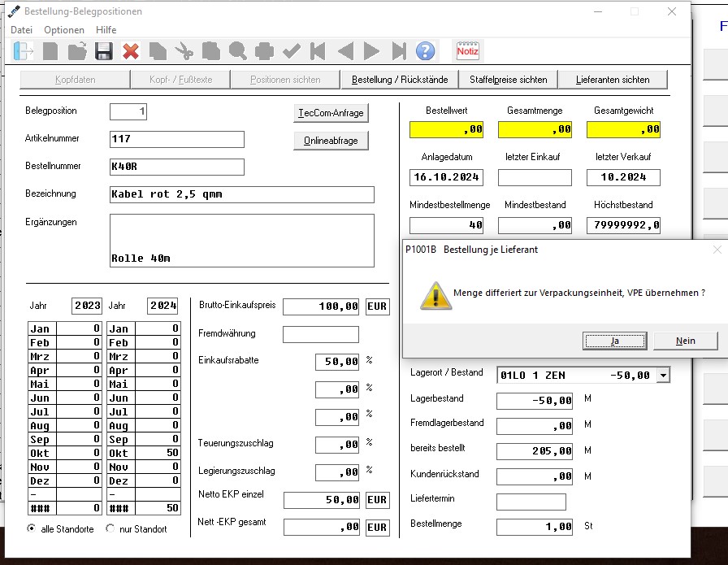Image resolution: width=728 pixels, height=565 pixels.
Task: Expand Lagerort / Bestand dropdown arrow
Action: 664,375
